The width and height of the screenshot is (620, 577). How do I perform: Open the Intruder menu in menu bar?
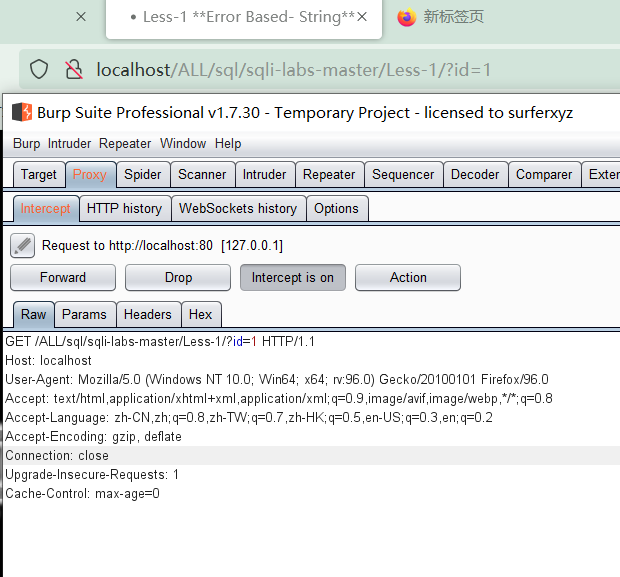click(x=69, y=143)
